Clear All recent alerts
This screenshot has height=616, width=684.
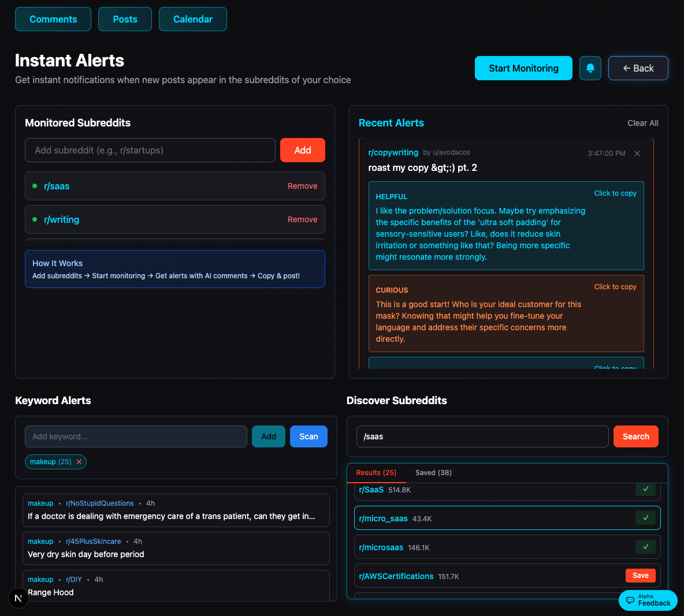(642, 123)
